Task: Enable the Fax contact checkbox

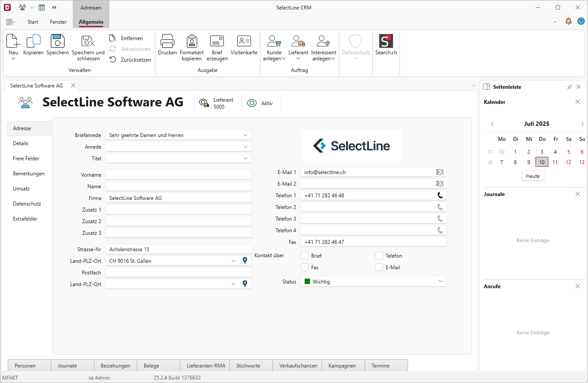Action: click(x=305, y=267)
